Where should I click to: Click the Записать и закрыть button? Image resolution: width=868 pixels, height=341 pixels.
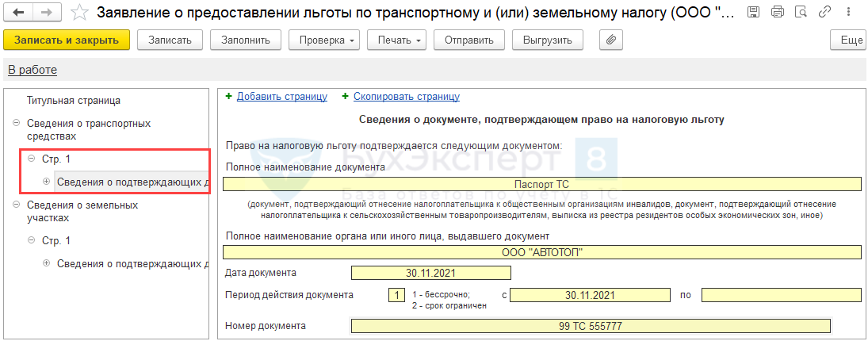(x=67, y=40)
